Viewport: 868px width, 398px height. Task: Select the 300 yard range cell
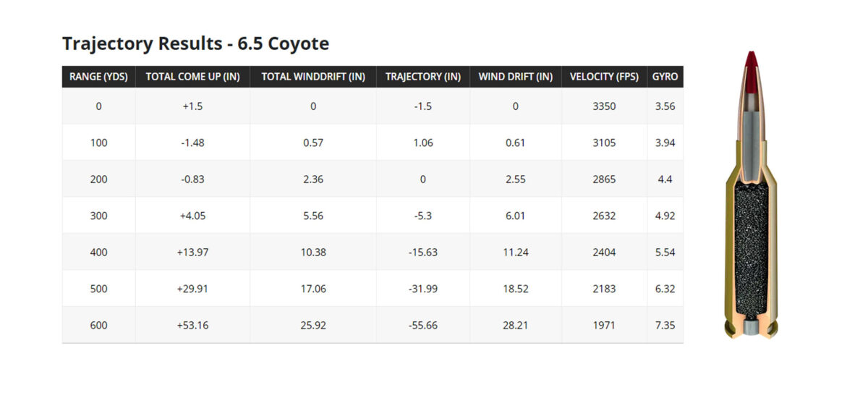click(x=98, y=216)
